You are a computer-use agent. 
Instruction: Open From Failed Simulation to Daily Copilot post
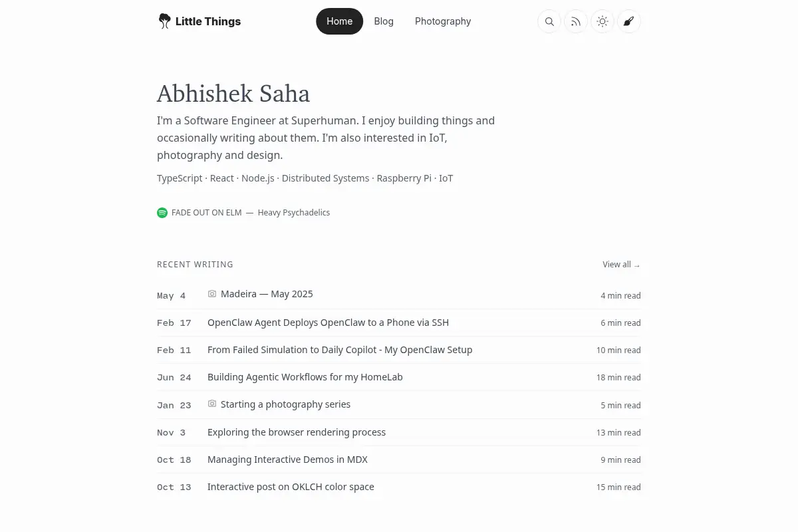[340, 350]
